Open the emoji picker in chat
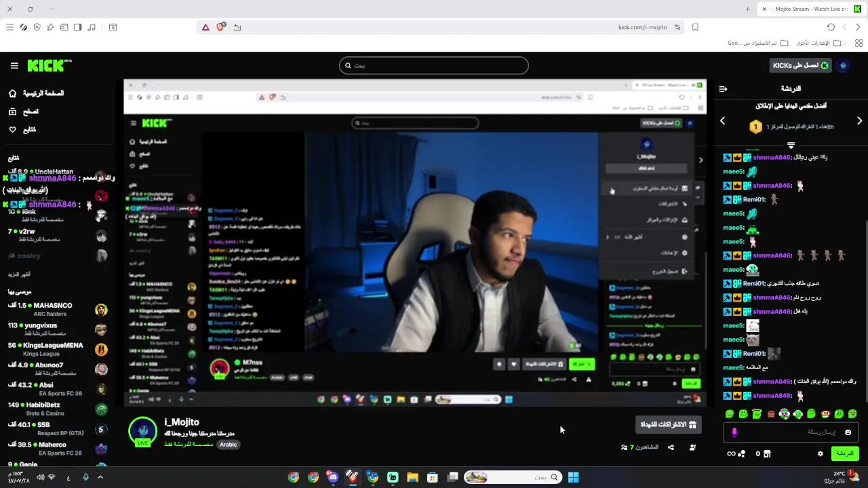 click(x=848, y=432)
